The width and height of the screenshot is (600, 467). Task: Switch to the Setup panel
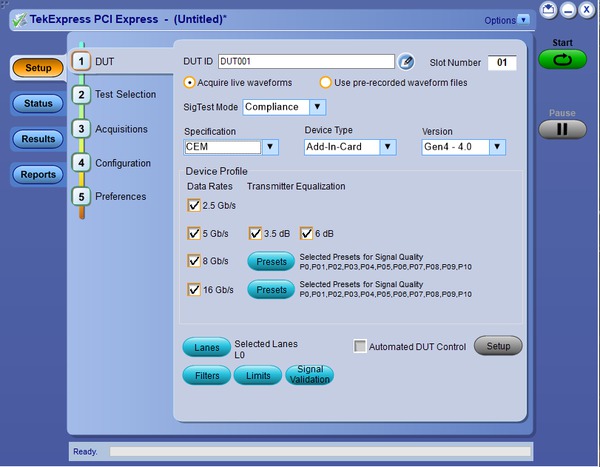tap(38, 68)
